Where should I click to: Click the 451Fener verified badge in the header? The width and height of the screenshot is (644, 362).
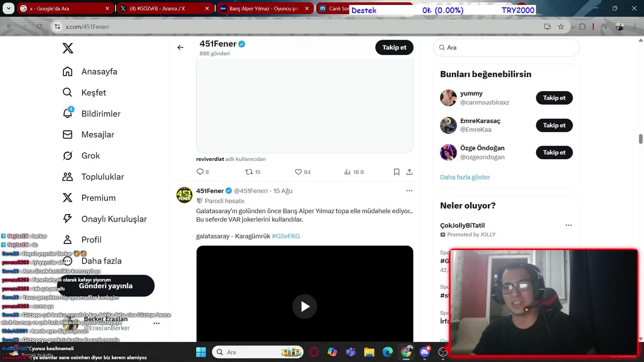(242, 44)
